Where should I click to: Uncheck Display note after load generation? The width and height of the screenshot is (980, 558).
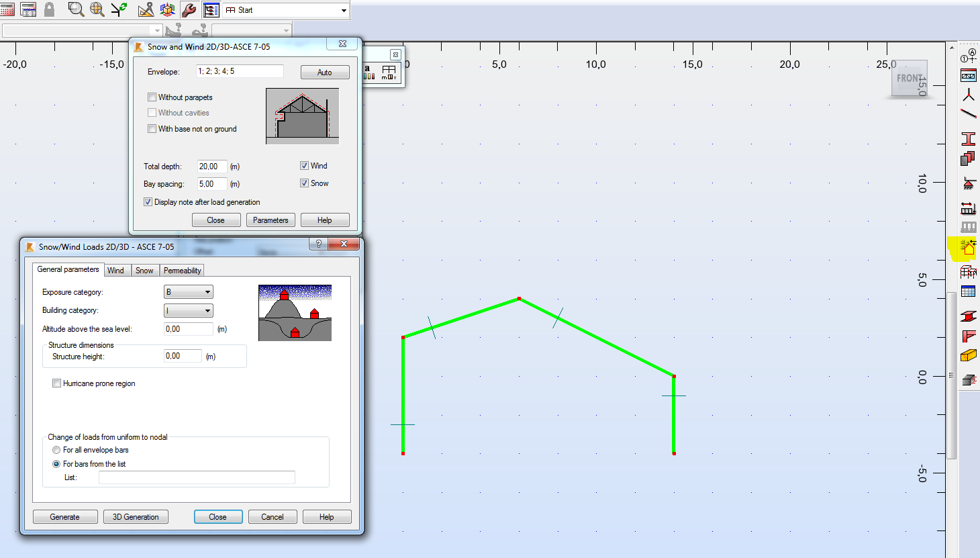pyautogui.click(x=148, y=202)
